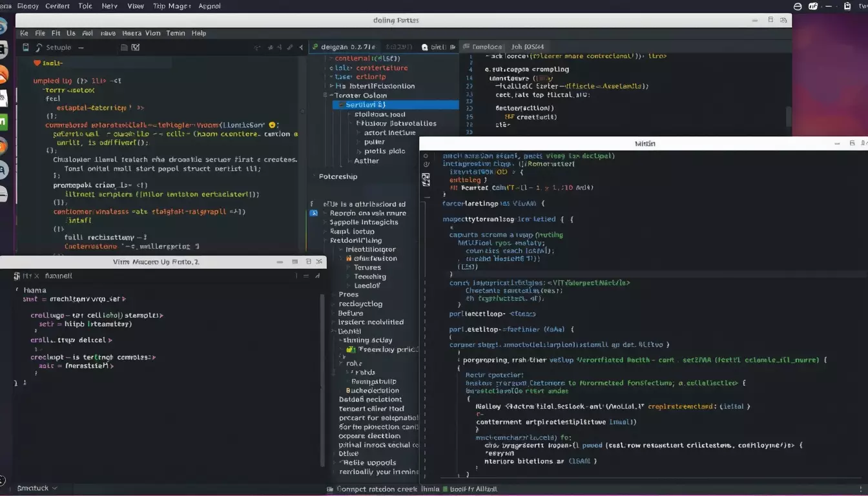Click the green folder icon in tree
Image resolution: width=868 pixels, height=496 pixels.
tap(351, 349)
